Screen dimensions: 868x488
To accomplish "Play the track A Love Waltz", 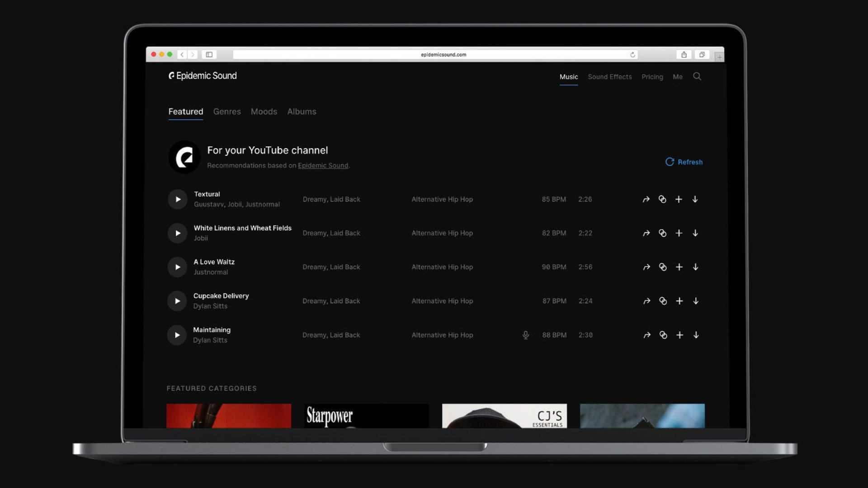I will coord(177,267).
